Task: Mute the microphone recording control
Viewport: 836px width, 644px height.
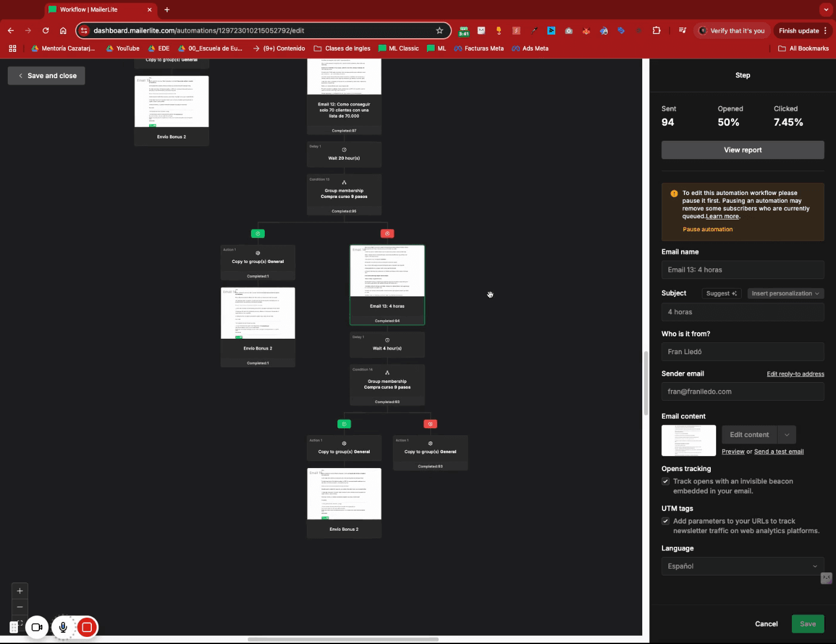Action: coord(63,627)
